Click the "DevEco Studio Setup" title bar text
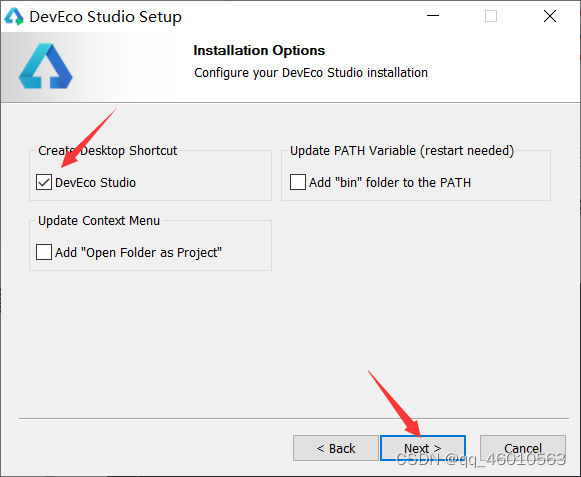This screenshot has height=477, width=581. [106, 17]
